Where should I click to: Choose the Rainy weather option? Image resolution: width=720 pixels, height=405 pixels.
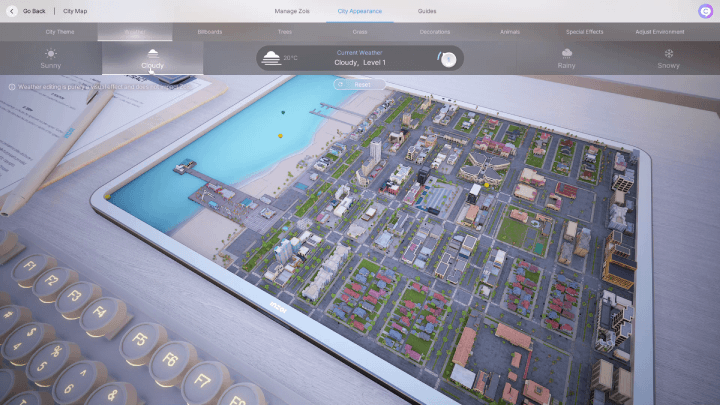coord(567,58)
